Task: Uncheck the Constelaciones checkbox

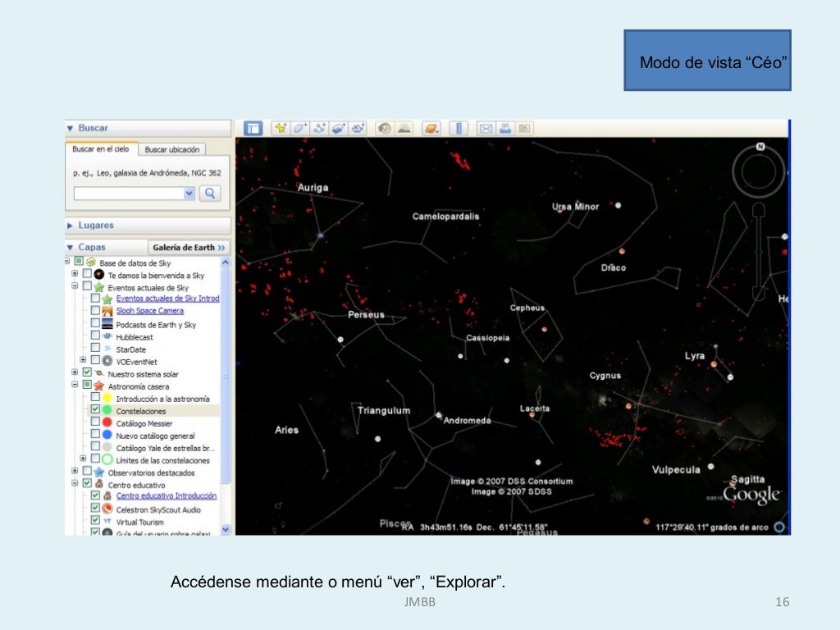Action: point(95,410)
